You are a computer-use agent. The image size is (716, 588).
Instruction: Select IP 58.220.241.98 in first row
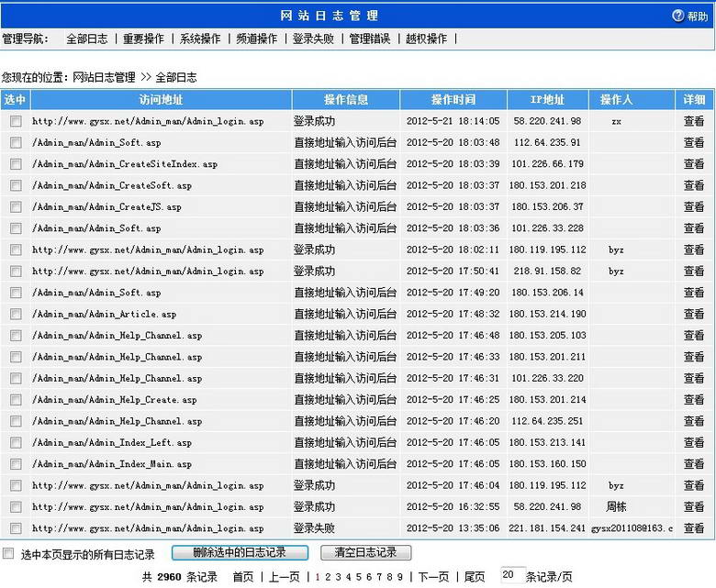547,121
